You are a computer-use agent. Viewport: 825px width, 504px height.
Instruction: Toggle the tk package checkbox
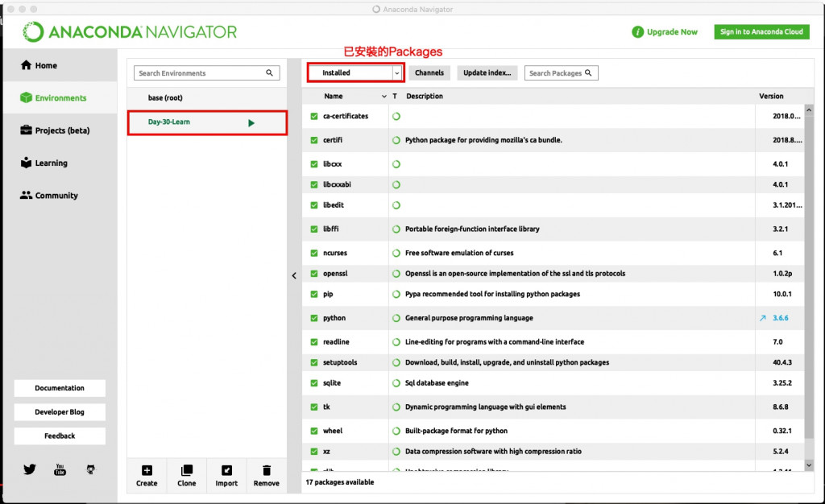click(x=314, y=407)
